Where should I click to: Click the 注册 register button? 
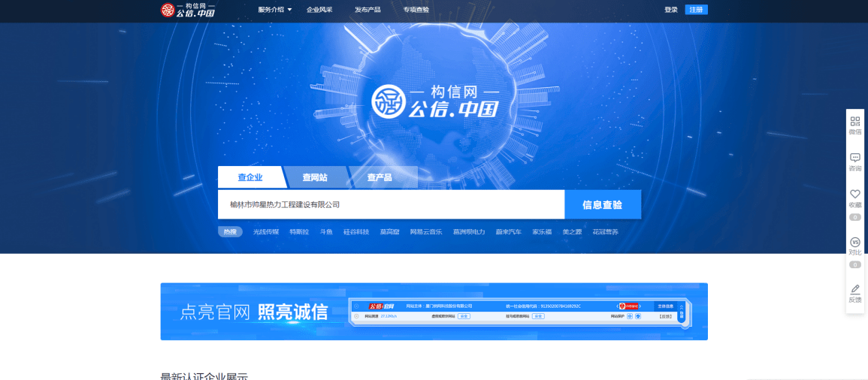696,10
